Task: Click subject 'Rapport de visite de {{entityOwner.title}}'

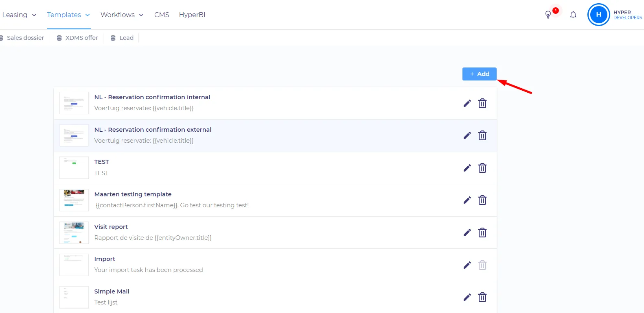Action: (153, 238)
